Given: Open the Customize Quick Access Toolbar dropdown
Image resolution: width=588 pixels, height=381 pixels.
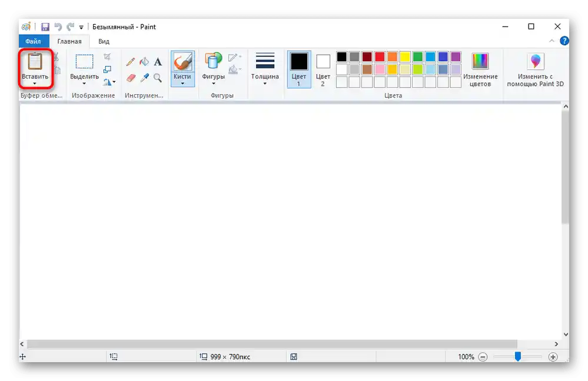Looking at the screenshot, I should [x=81, y=27].
